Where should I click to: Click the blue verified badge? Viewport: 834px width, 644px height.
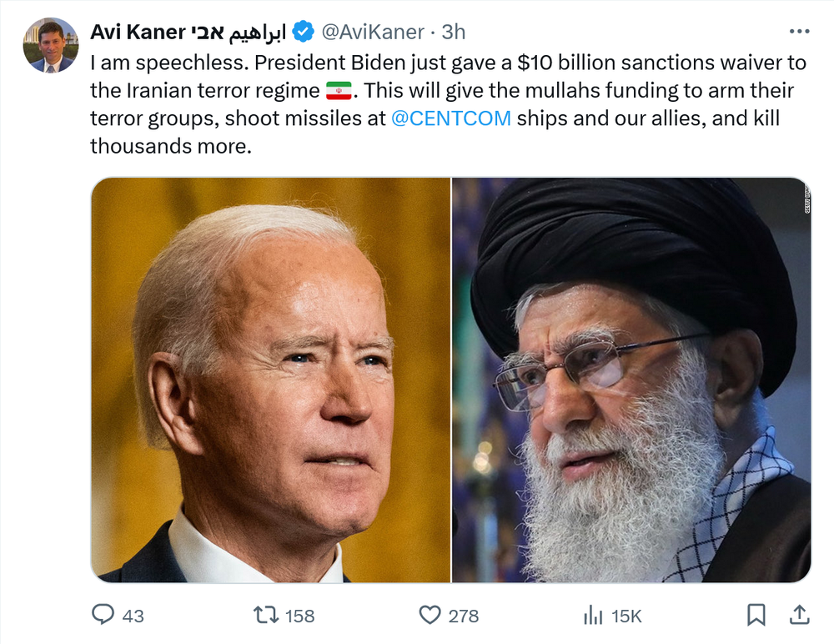point(304,33)
